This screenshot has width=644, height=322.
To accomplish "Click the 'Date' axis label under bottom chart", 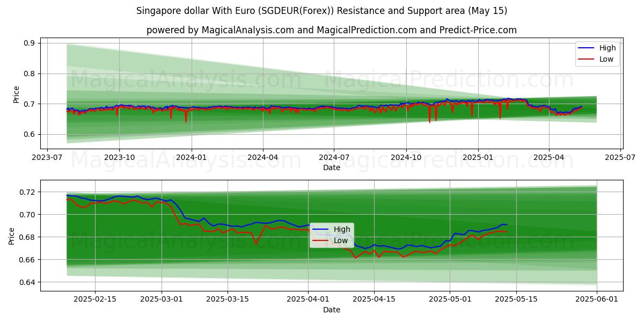I will (x=332, y=310).
